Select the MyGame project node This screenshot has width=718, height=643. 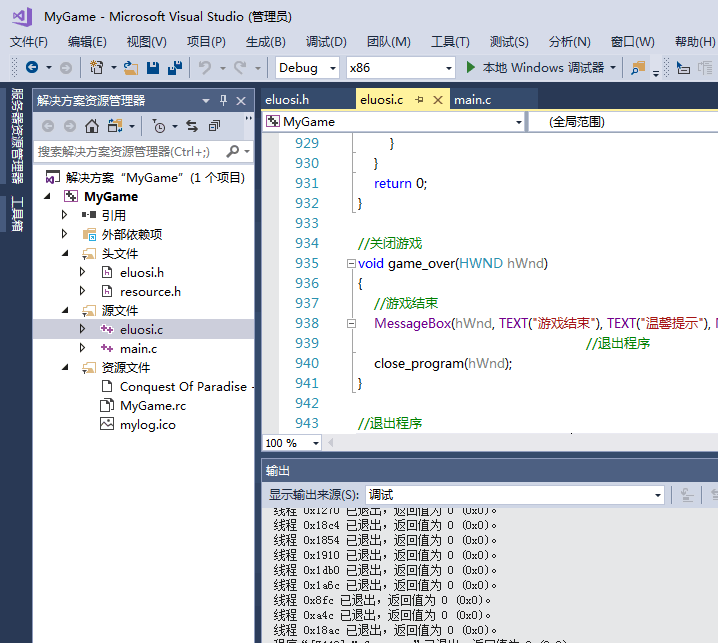pos(111,196)
